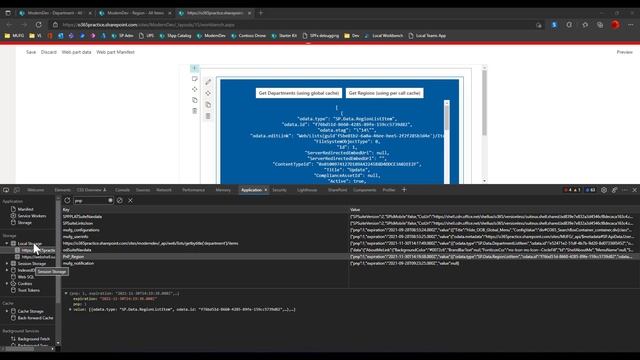
Task: Switch to the Elements tab
Action: click(62, 190)
